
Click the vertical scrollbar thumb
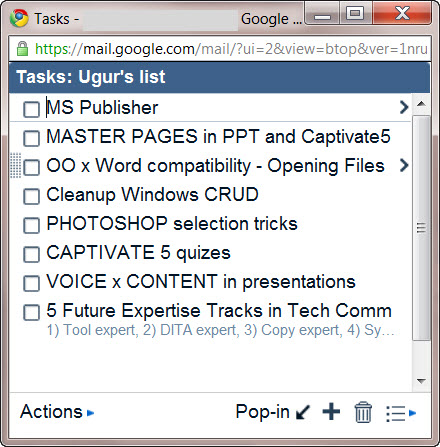[421, 228]
